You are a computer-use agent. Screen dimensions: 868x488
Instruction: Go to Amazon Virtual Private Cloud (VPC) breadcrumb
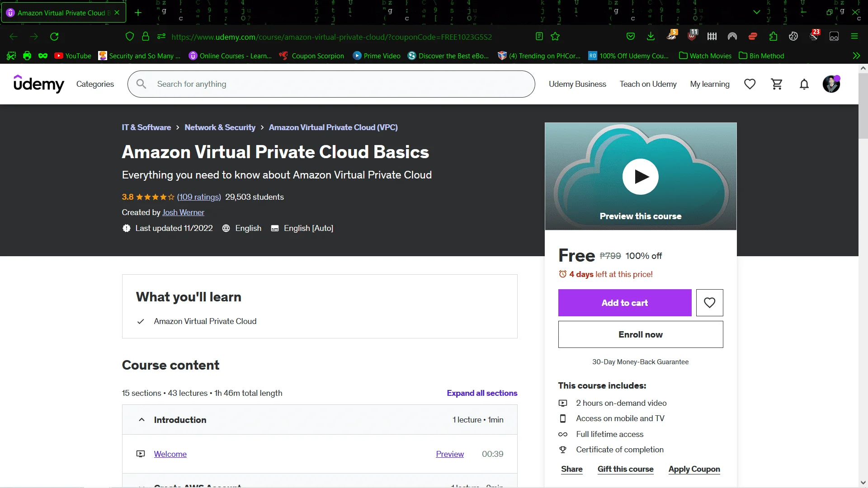(x=333, y=127)
